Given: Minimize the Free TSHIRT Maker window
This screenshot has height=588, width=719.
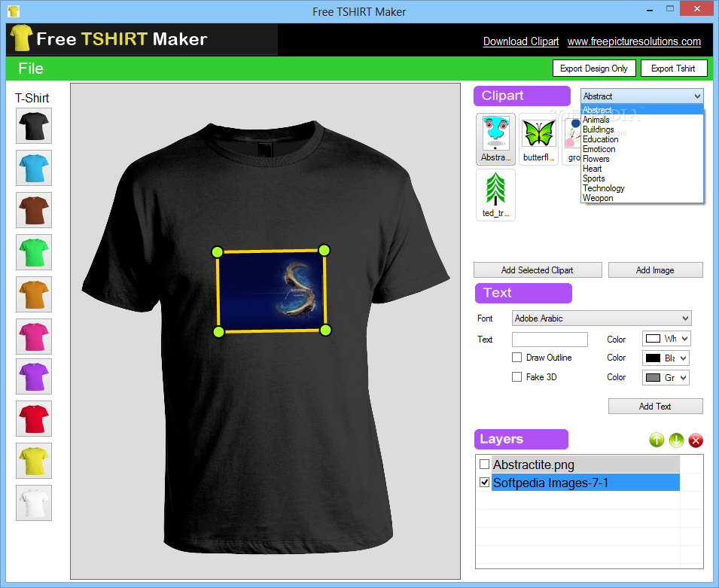Looking at the screenshot, I should 650,9.
